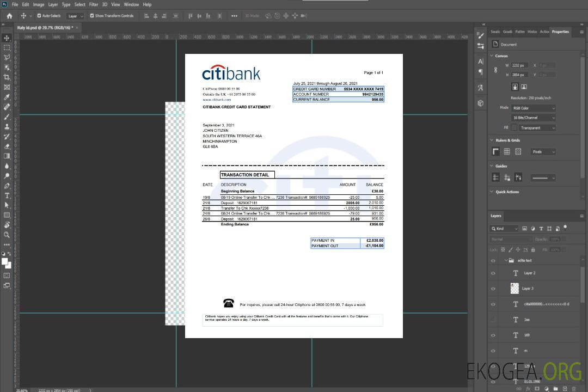
Task: Click the canvas Fill color swatch
Action: tap(514, 128)
